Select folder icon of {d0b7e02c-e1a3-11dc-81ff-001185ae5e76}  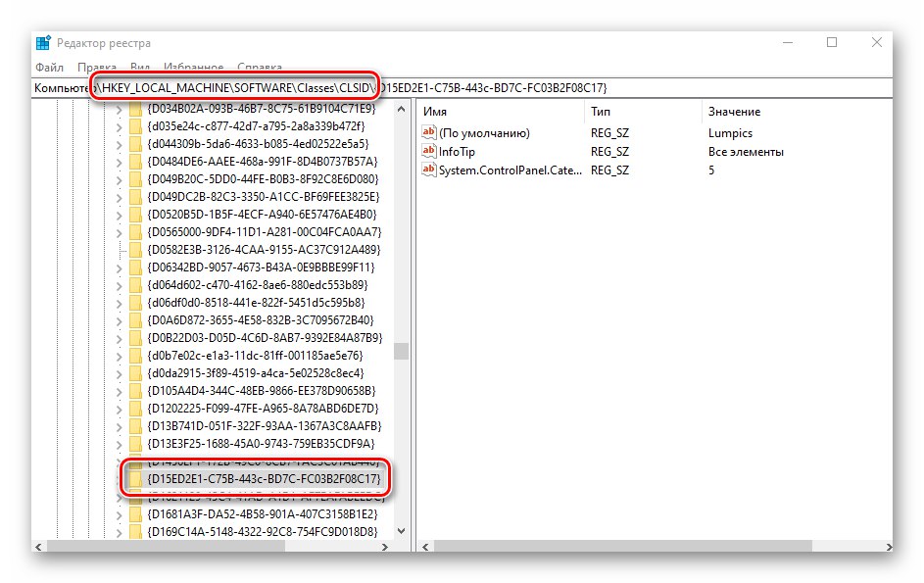pyautogui.click(x=135, y=356)
